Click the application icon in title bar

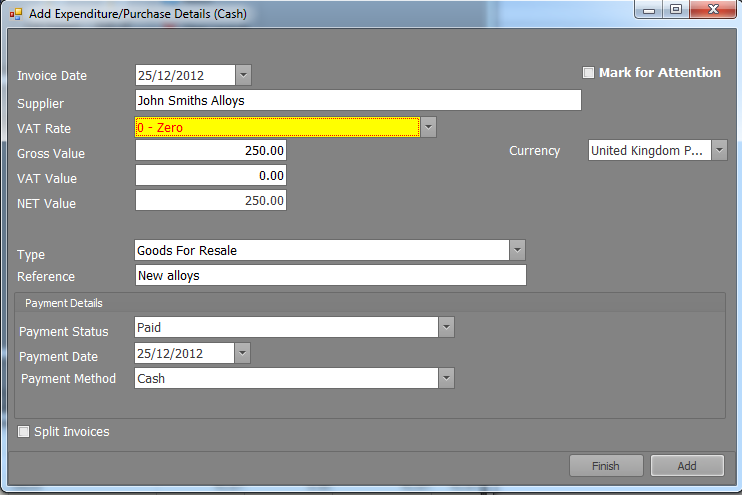tap(16, 14)
